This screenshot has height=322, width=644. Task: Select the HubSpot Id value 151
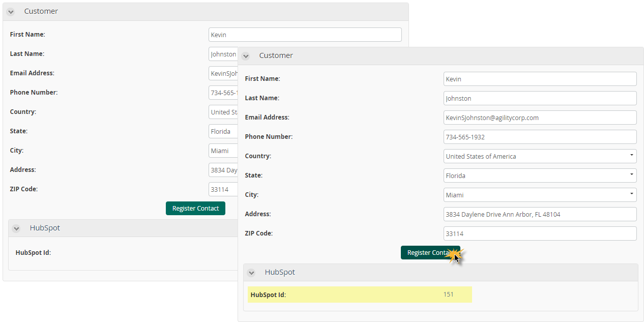click(448, 295)
